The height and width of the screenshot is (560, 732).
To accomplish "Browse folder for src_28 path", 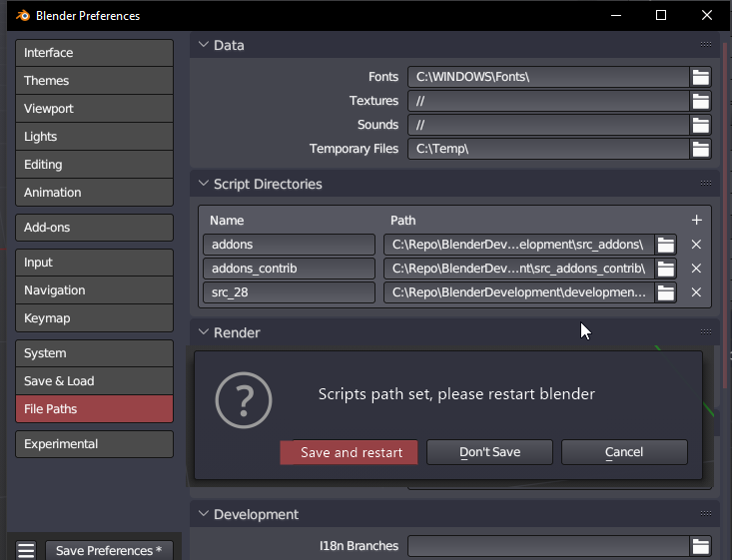I will (x=665, y=292).
